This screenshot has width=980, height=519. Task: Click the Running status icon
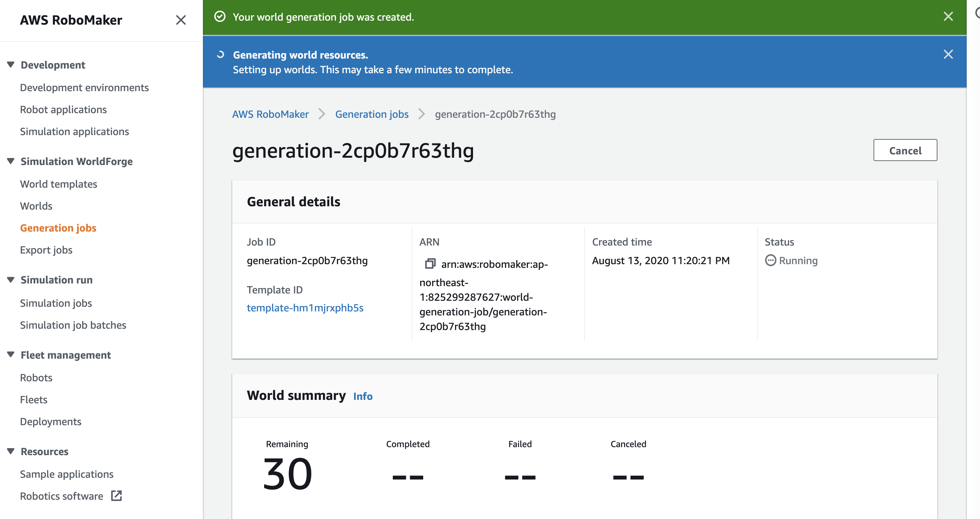(x=770, y=260)
